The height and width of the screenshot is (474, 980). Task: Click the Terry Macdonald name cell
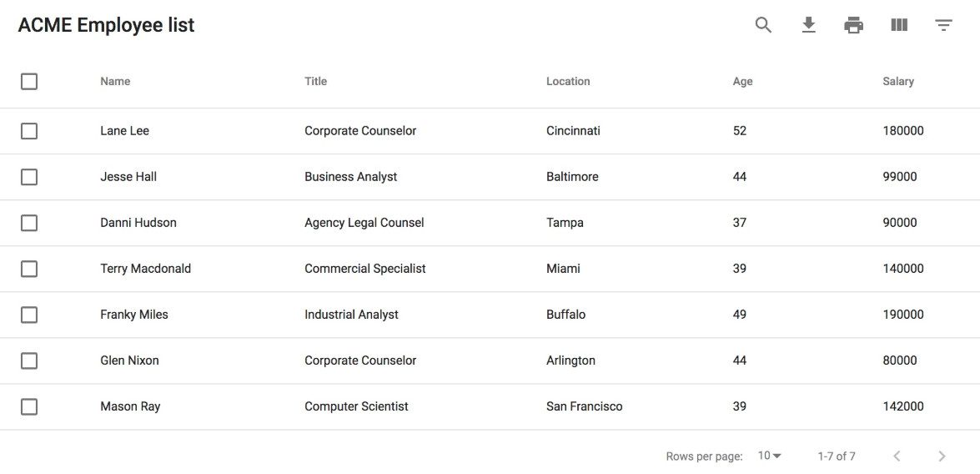pos(146,269)
